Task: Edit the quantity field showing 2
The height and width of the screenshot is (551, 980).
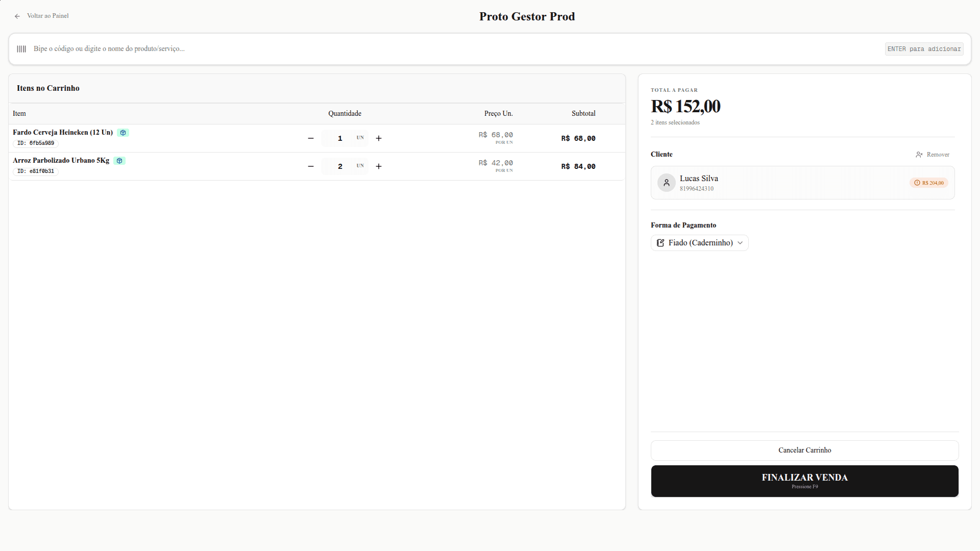Action: [340, 166]
